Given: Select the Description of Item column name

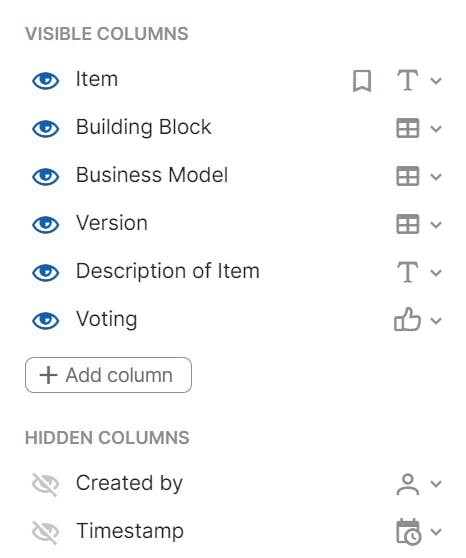Looking at the screenshot, I should (168, 271).
